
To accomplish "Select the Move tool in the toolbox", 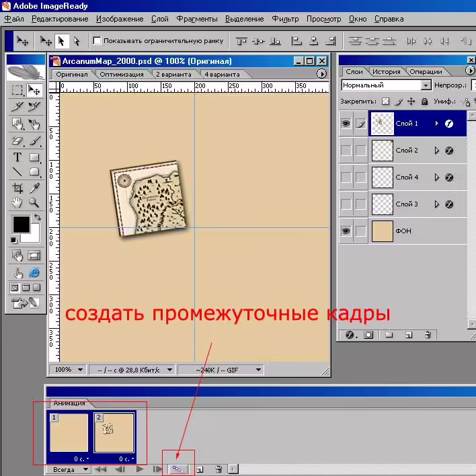I will [x=34, y=91].
